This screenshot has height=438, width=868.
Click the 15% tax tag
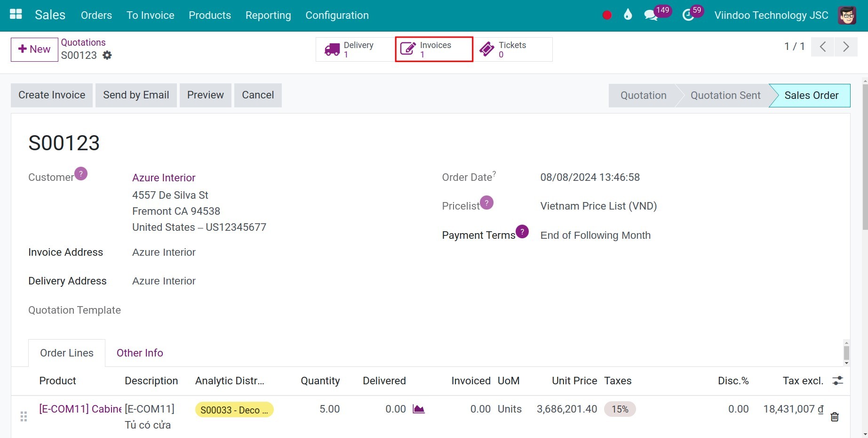tap(620, 409)
